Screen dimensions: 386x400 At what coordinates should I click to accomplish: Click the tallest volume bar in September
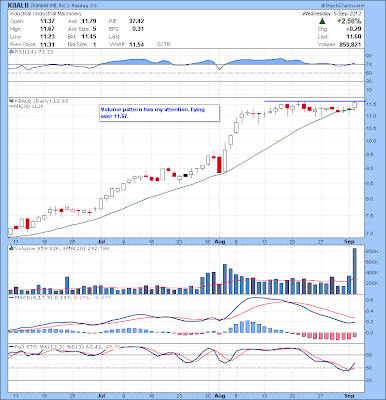(355, 271)
